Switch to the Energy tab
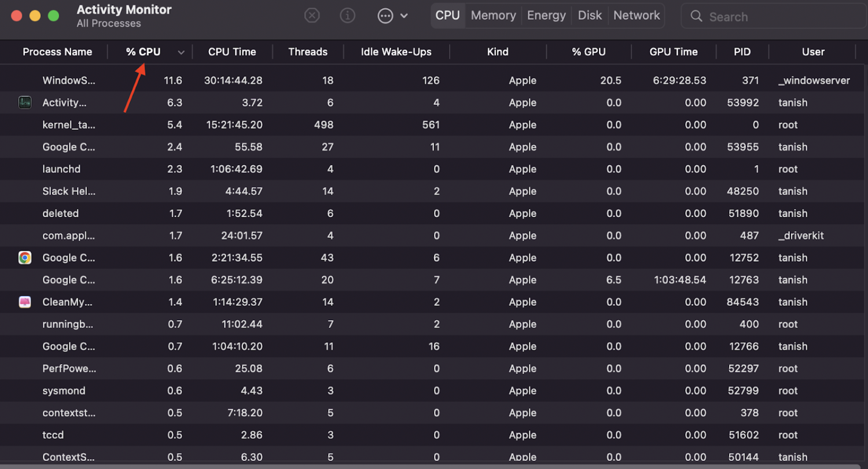This screenshot has width=868, height=469. (546, 16)
